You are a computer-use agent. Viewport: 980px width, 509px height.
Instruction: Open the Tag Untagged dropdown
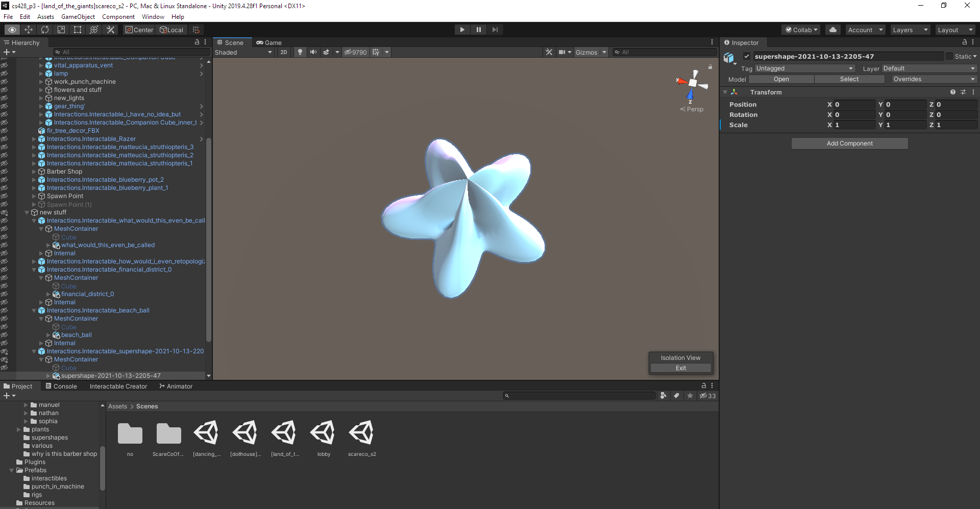tap(804, 68)
